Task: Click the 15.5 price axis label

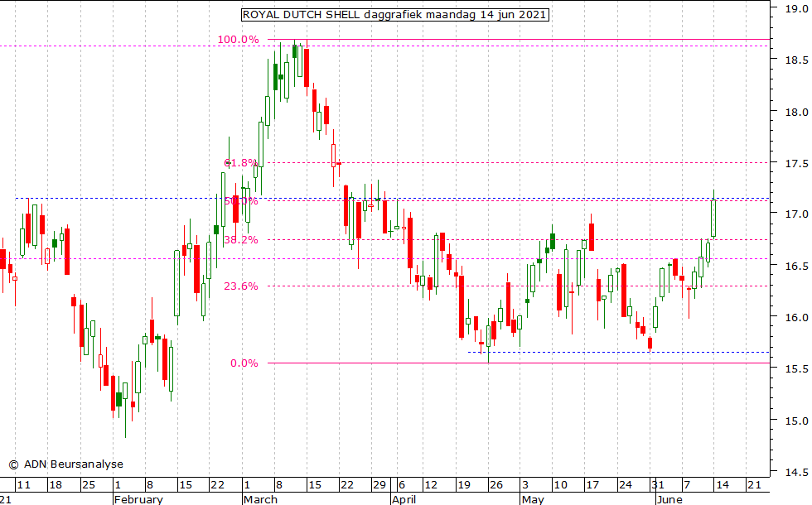Action: pyautogui.click(x=796, y=369)
